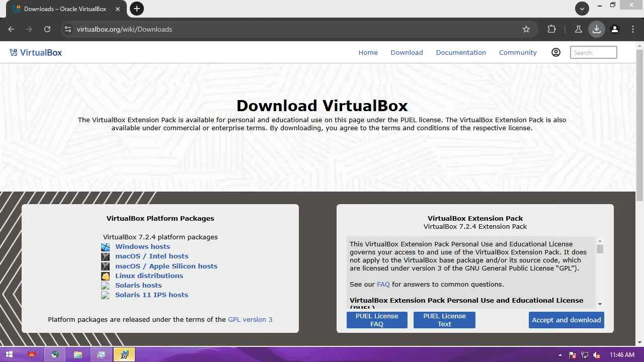Click the license box scroll down arrow
Screen dimensions: 644x362
click(600, 304)
